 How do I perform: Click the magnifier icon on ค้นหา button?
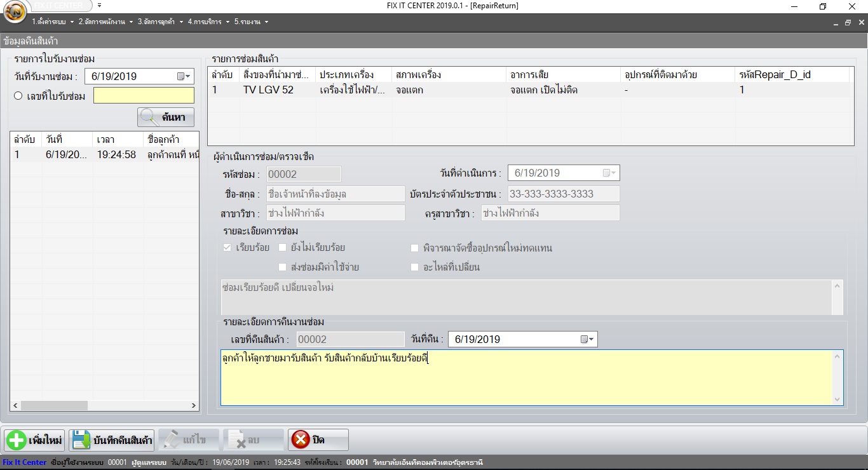coord(149,117)
